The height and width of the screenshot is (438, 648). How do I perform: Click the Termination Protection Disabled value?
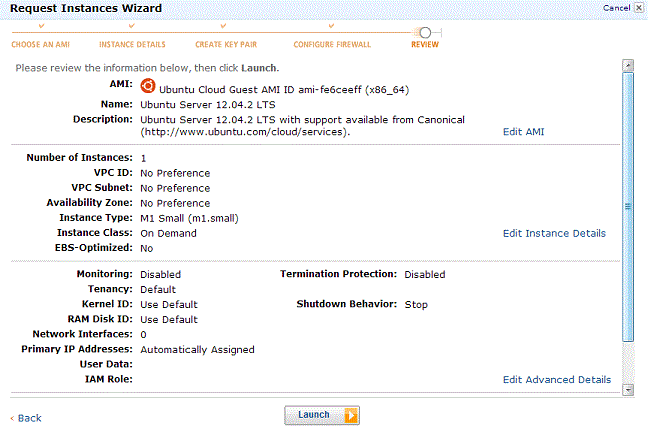pos(425,275)
